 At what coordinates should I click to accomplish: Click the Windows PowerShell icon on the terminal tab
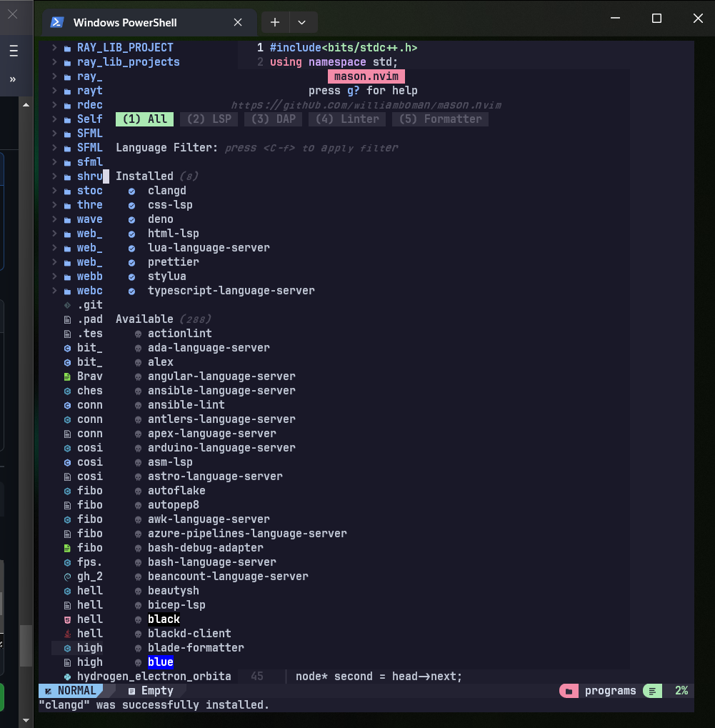(x=56, y=21)
